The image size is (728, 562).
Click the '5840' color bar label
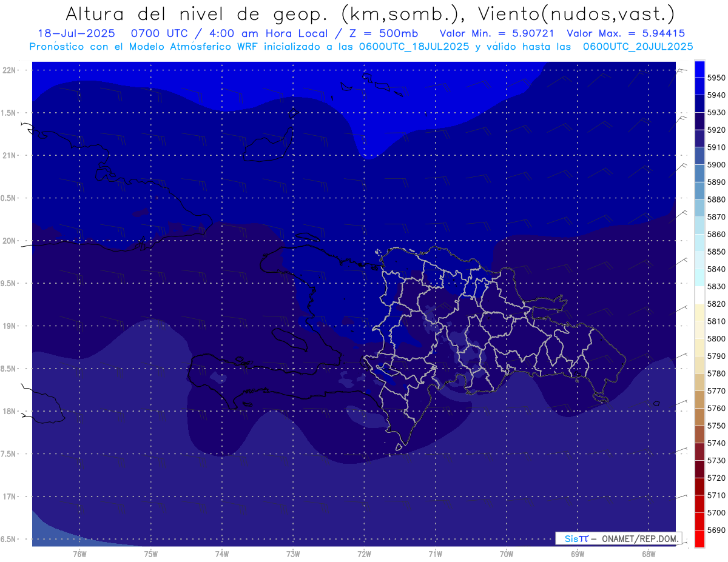716,269
